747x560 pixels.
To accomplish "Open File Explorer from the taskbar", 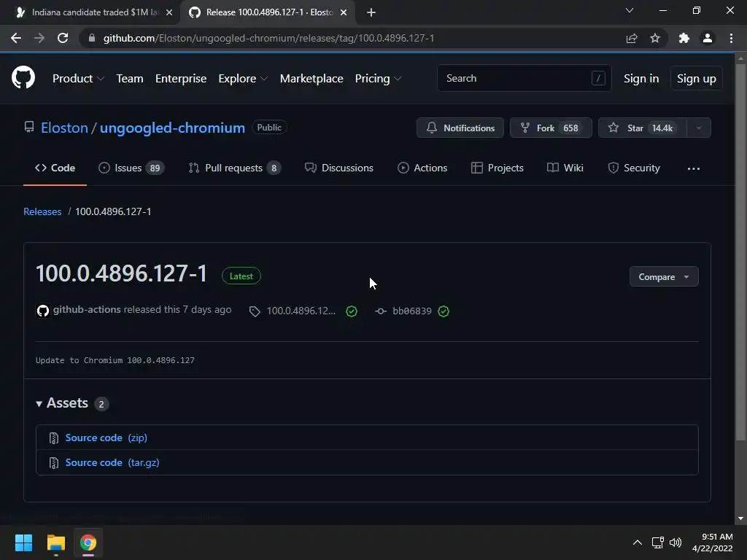I will pos(55,542).
